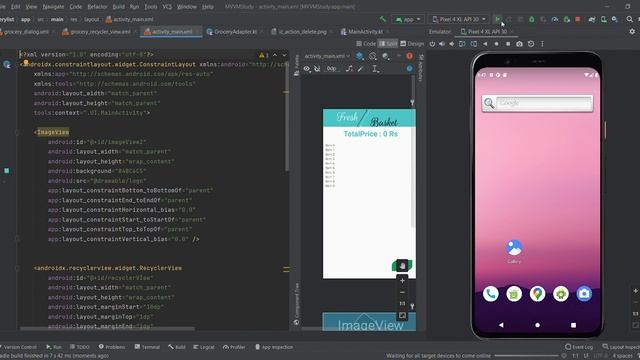Select Pixel 4 XL API 30 emulator tab

click(487, 31)
